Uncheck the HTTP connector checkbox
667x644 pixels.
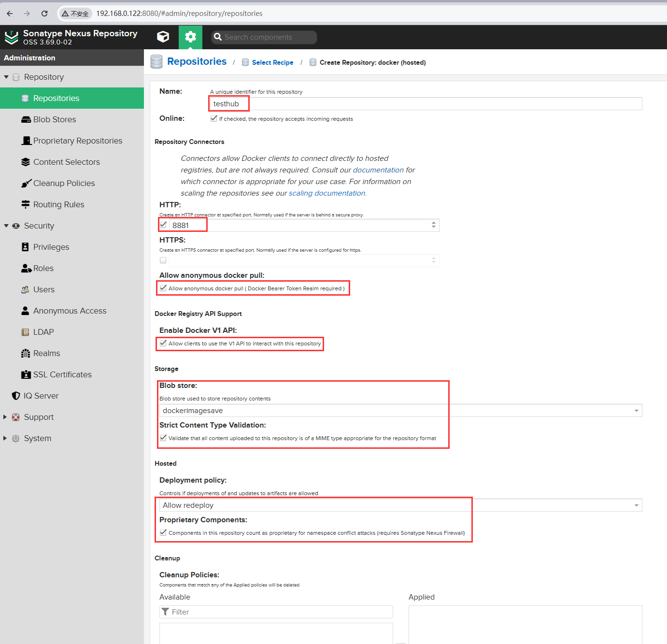click(163, 225)
